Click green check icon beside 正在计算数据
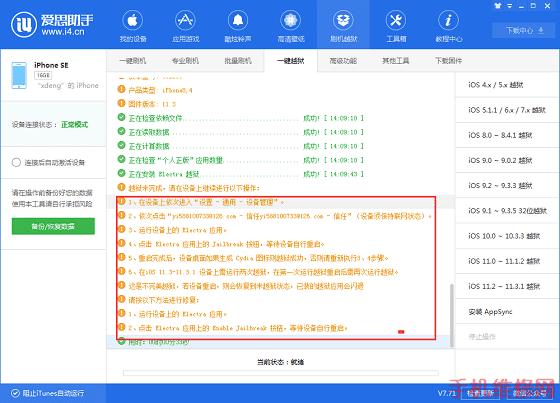 121,145
